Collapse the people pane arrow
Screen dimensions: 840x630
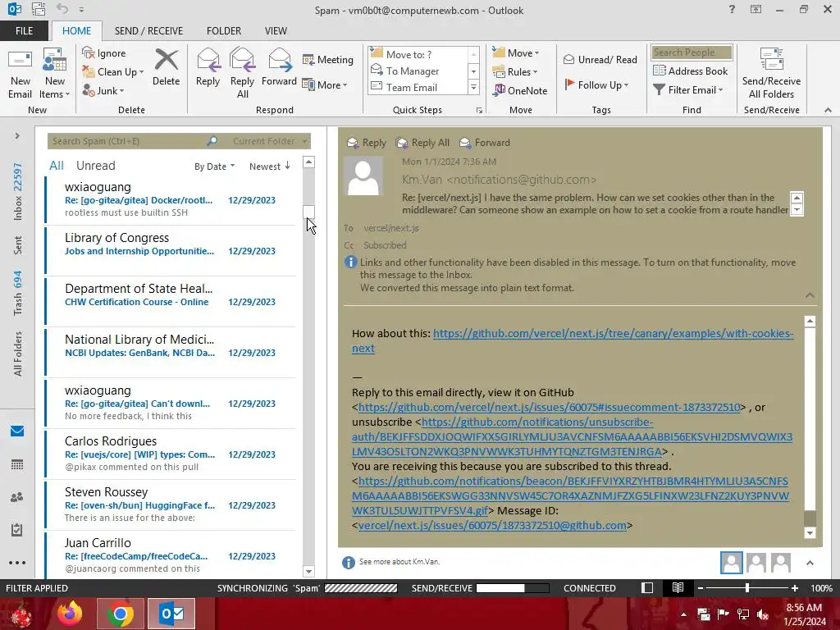tap(810, 563)
